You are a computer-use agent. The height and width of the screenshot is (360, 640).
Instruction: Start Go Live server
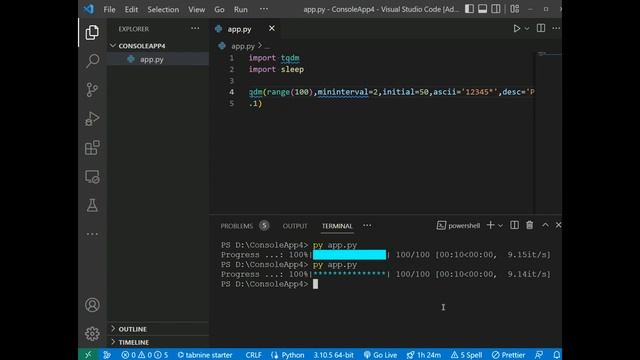[x=380, y=355]
